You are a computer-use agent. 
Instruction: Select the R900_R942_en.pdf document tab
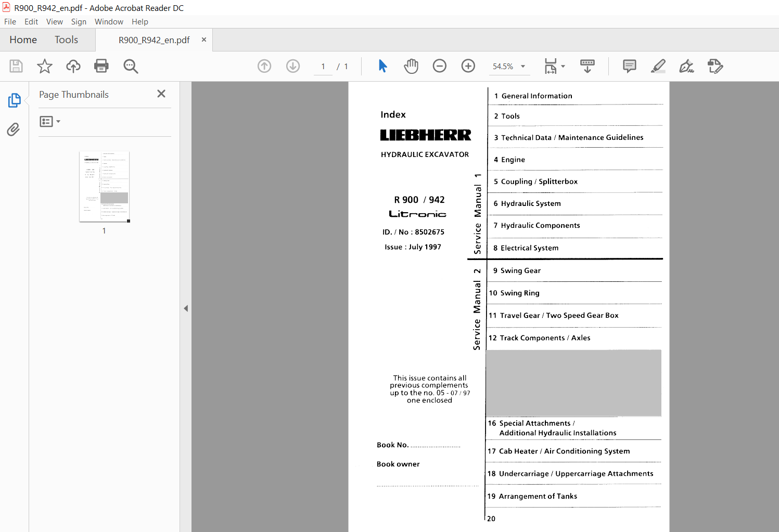pos(154,40)
